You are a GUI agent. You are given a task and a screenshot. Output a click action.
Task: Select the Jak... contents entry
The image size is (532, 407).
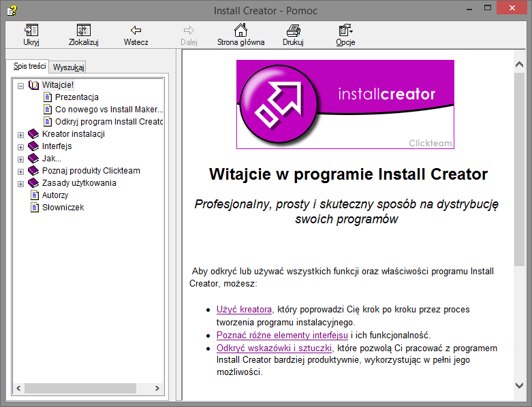[52, 159]
